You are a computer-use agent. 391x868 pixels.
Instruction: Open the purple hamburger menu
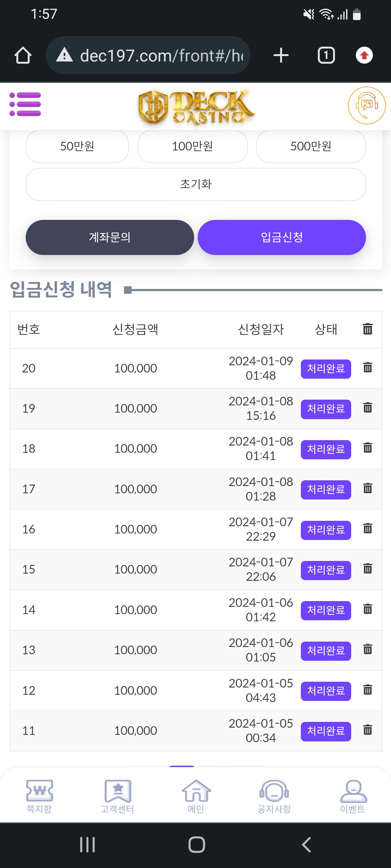pyautogui.click(x=25, y=104)
